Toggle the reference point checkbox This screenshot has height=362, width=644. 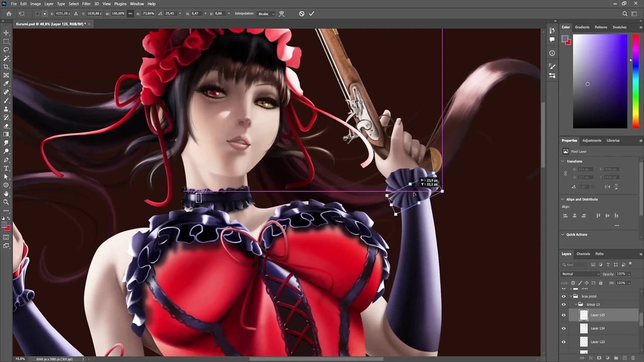[x=37, y=14]
